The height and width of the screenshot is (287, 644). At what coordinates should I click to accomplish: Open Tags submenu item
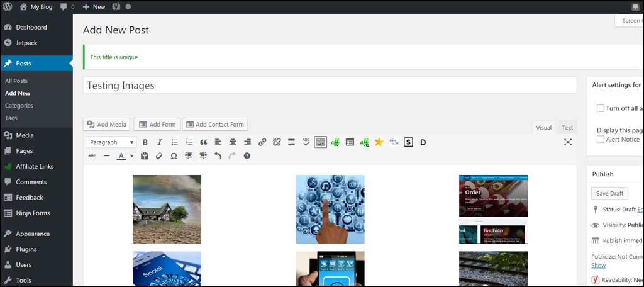(11, 118)
